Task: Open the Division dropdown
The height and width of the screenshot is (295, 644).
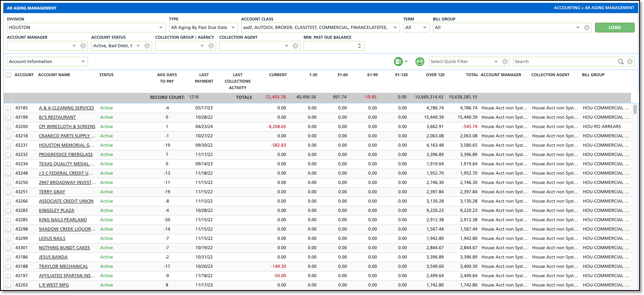Action: (161, 28)
